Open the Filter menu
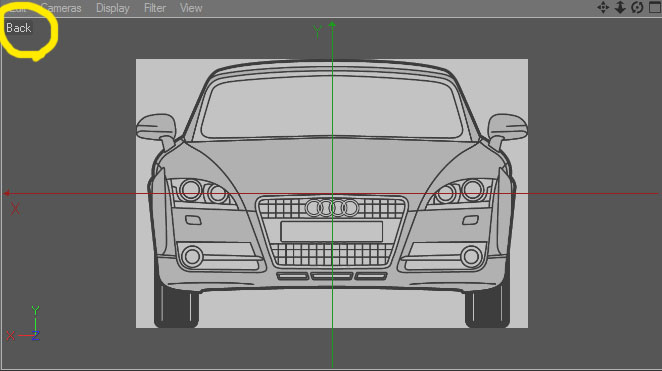The image size is (662, 371). 155,8
